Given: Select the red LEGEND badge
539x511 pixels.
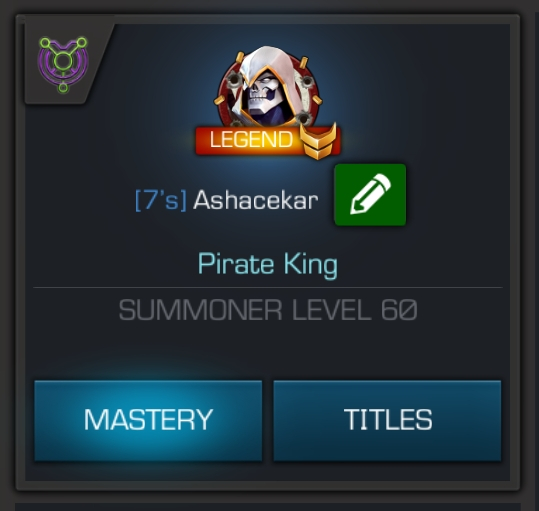Looking at the screenshot, I should click(x=268, y=141).
